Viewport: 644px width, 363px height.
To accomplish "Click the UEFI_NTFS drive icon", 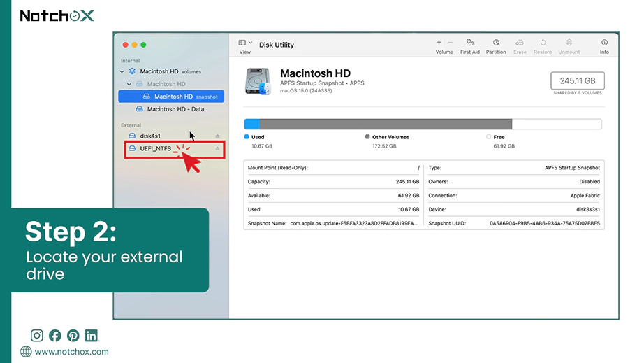I will click(x=132, y=148).
